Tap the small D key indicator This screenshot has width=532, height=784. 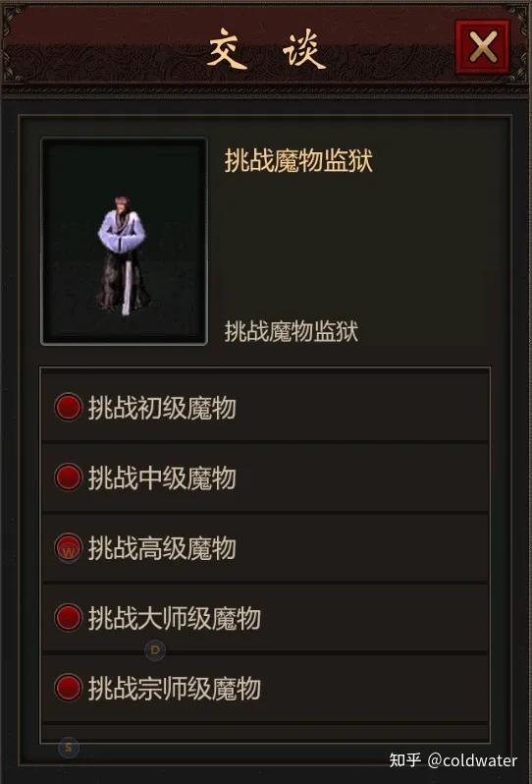pyautogui.click(x=155, y=650)
